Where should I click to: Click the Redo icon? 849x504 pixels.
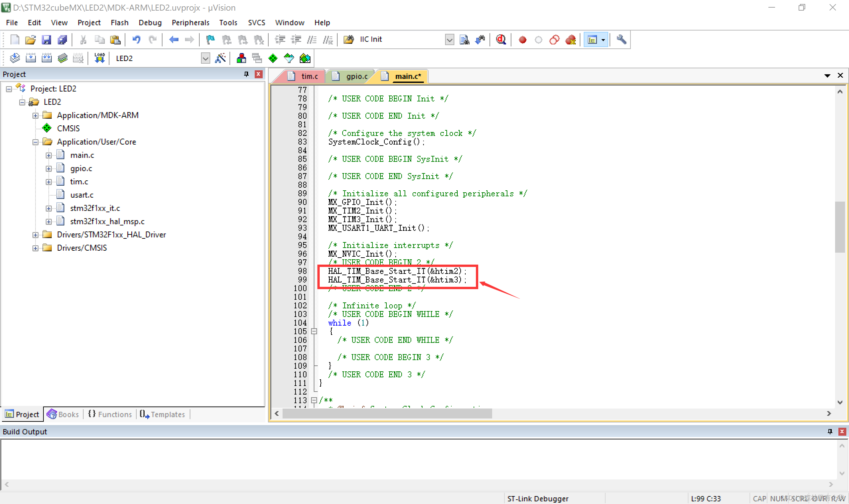pyautogui.click(x=153, y=40)
